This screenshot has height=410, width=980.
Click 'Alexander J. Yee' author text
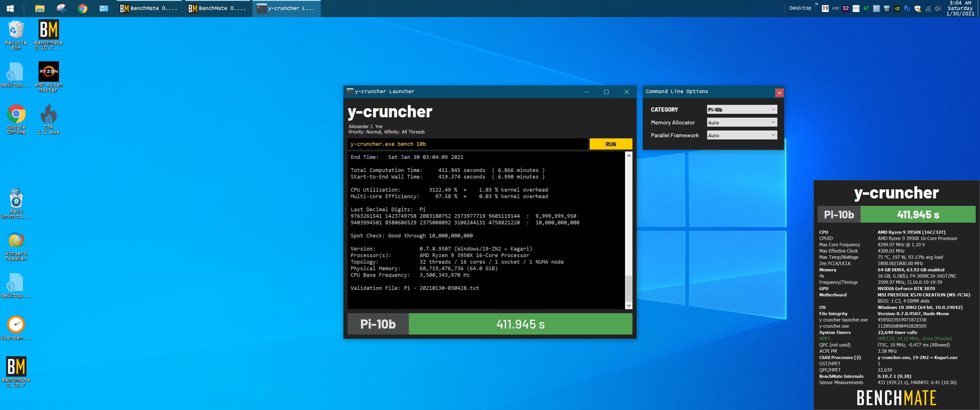(x=366, y=126)
